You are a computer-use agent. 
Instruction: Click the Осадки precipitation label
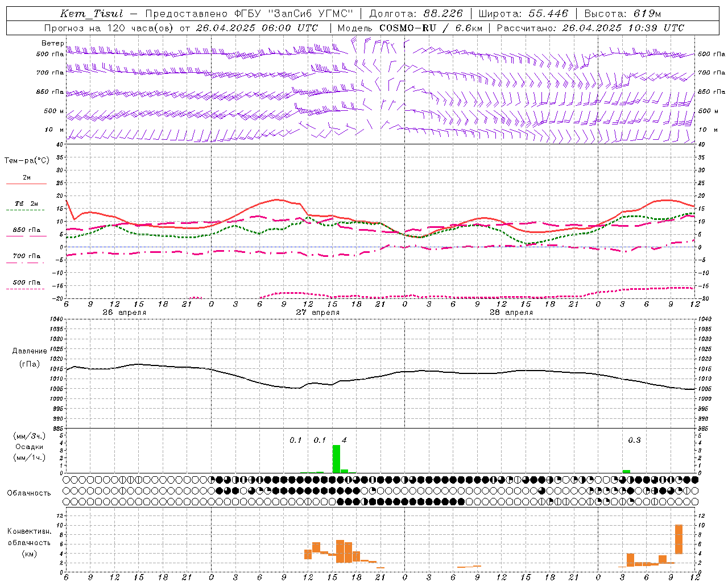point(30,447)
